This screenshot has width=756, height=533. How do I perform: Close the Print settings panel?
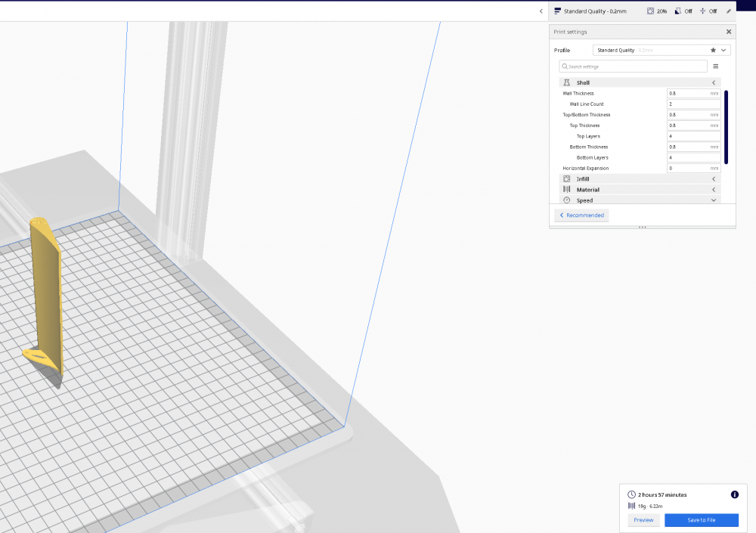coord(728,32)
